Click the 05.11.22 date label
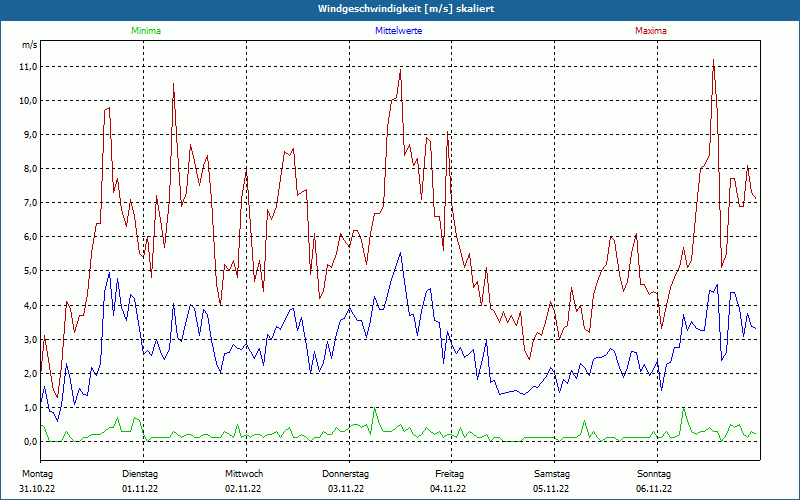This screenshot has height=500, width=800. (551, 489)
